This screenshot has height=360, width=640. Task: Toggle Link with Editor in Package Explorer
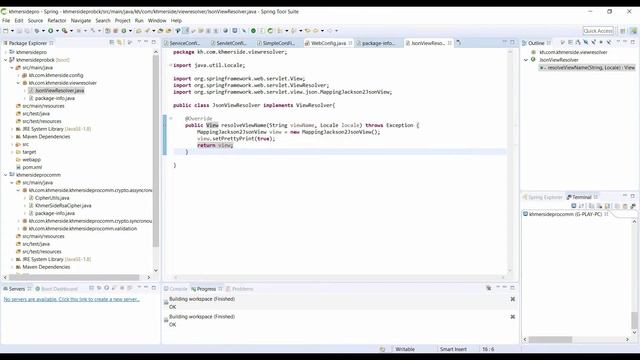click(x=120, y=42)
